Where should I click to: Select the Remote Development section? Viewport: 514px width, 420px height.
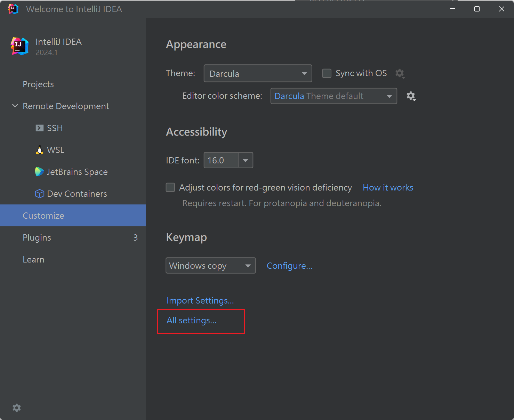[73, 106]
